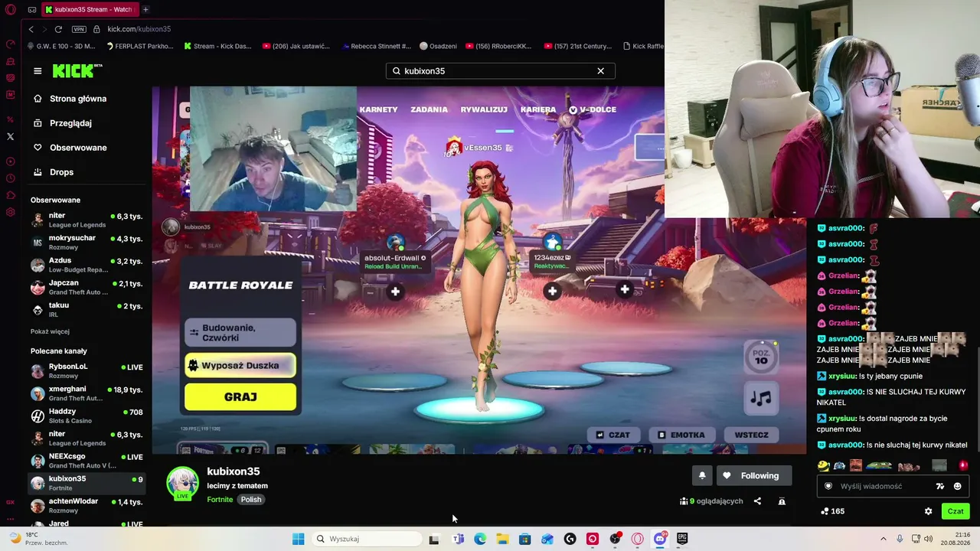This screenshot has height=551, width=980.
Task: Click the chat identity shield icon
Action: tap(828, 486)
